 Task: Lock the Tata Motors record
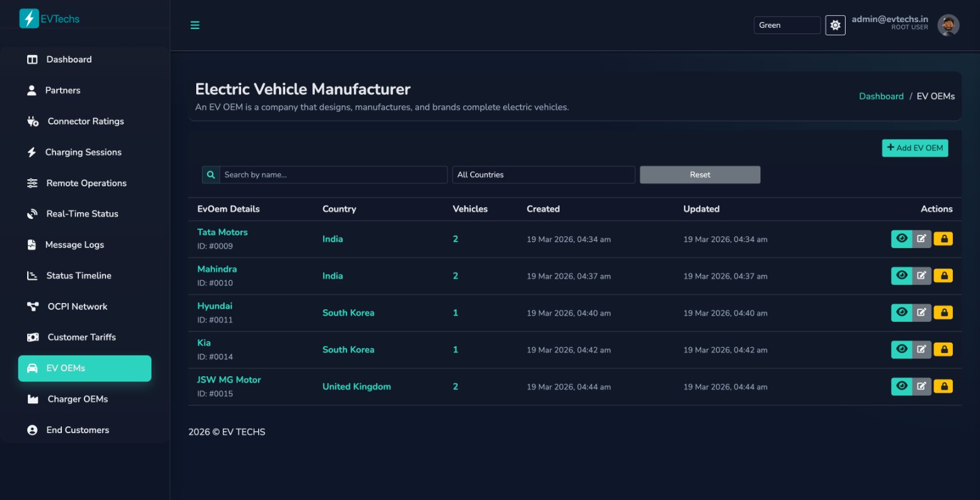tap(943, 239)
